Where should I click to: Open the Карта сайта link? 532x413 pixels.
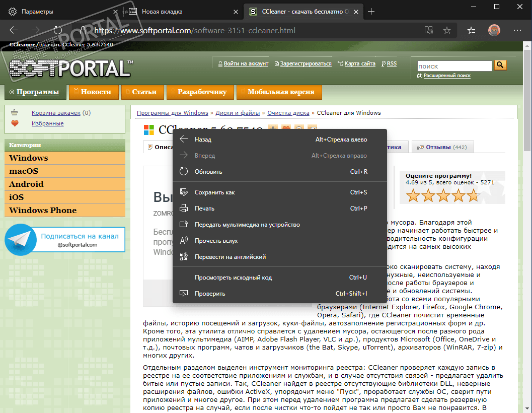pos(360,63)
